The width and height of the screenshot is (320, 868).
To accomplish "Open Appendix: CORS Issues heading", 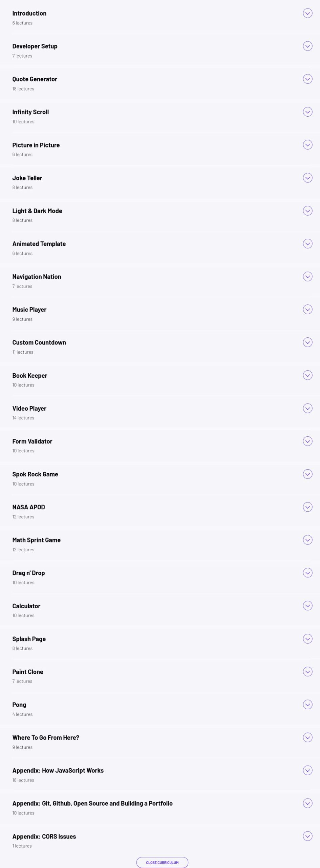I will pos(44,836).
